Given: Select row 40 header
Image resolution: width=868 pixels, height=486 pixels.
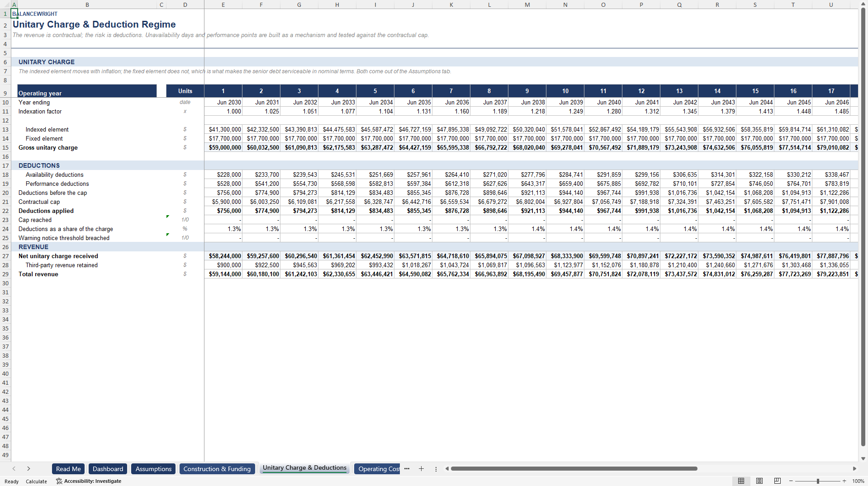Looking at the screenshot, I should click(5, 373).
